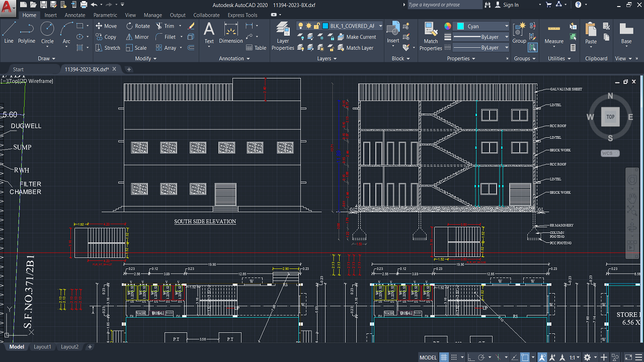Open the Layout1 tab
Viewport: 644px width, 362px height.
coord(42,347)
